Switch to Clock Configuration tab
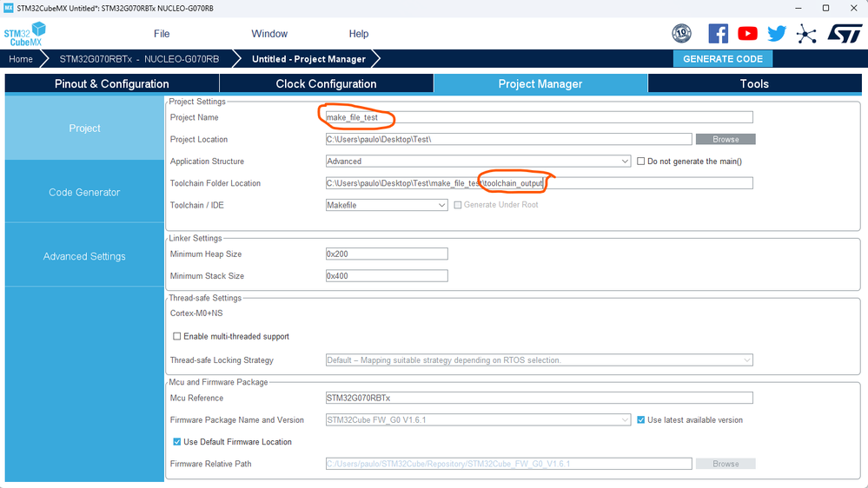 tap(326, 83)
